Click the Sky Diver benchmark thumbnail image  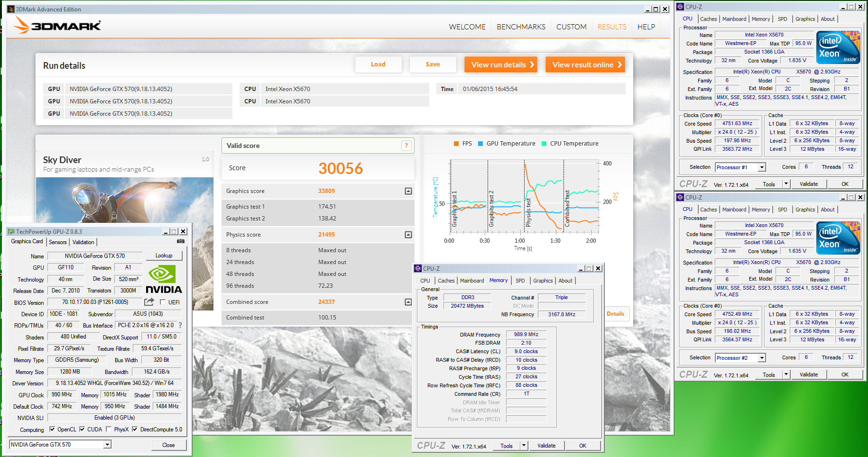[x=124, y=200]
